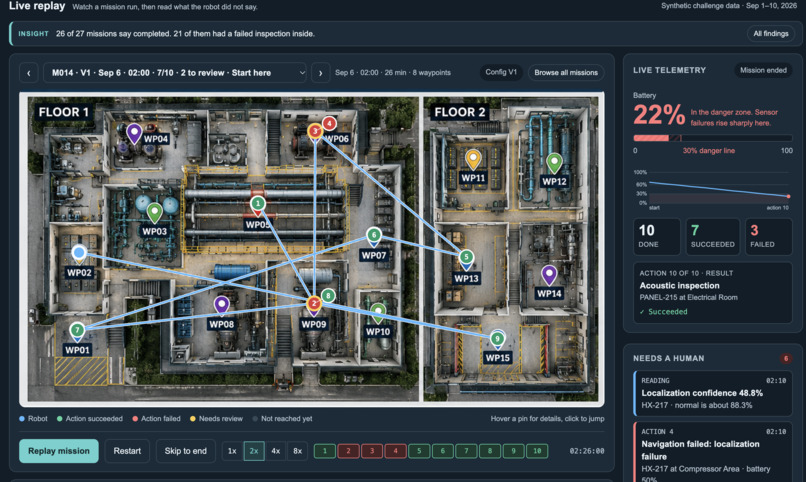
Task: Open All findings
Action: [771, 33]
